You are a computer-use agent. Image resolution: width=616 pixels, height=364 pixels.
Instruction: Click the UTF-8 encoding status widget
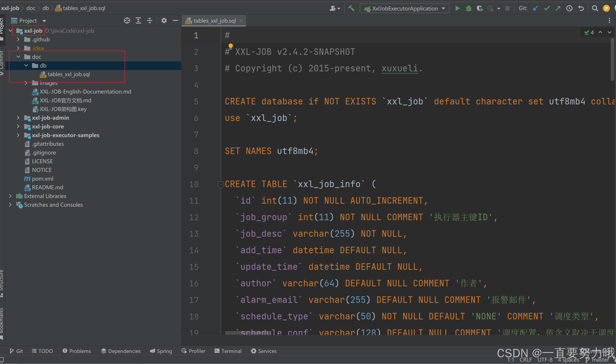(545, 360)
